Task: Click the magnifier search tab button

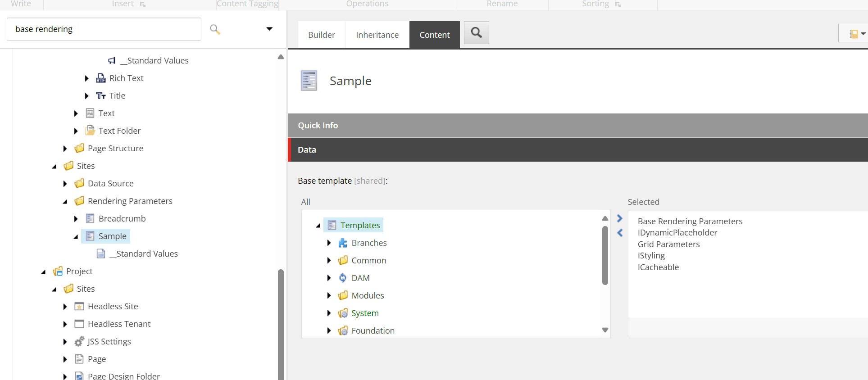Action: tap(476, 32)
